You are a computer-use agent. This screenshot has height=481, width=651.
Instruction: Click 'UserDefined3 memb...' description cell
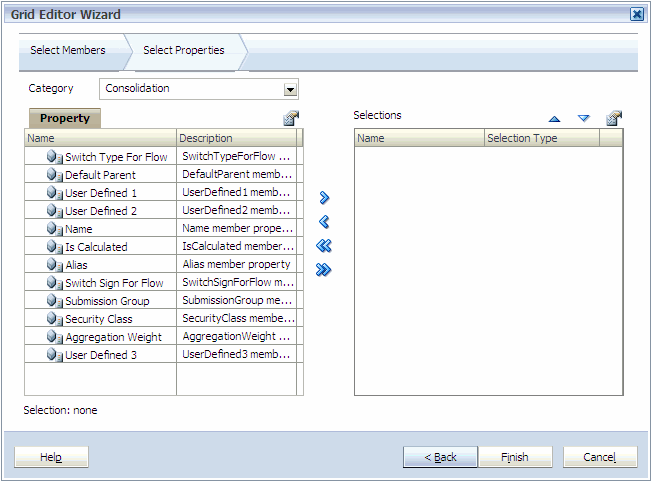237,354
